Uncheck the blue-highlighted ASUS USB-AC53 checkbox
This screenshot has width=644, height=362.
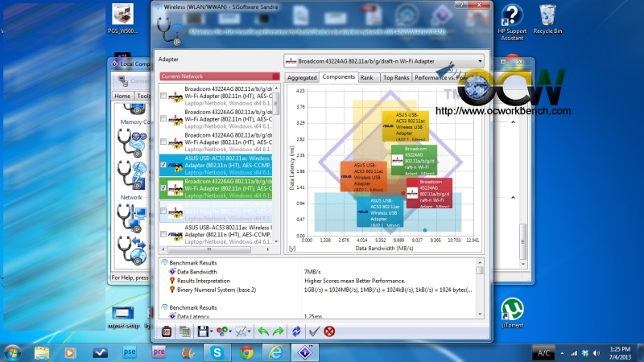click(163, 165)
